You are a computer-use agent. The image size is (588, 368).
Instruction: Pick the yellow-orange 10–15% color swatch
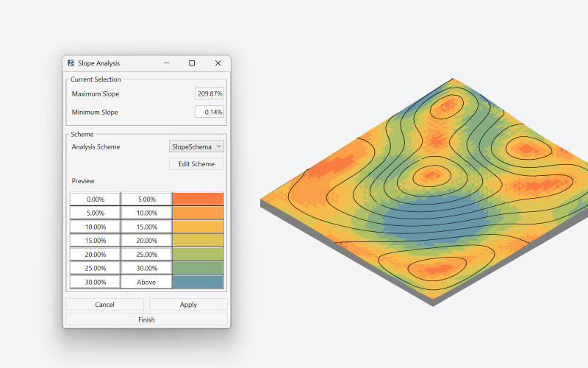(197, 227)
